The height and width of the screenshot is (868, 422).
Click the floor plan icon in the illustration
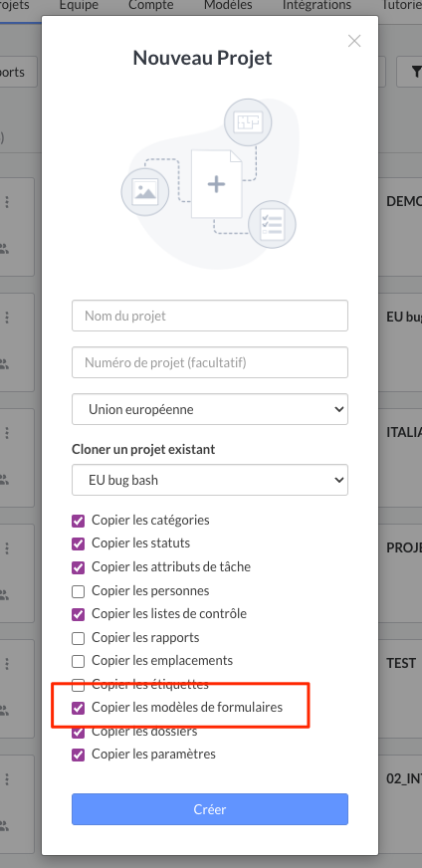click(248, 122)
